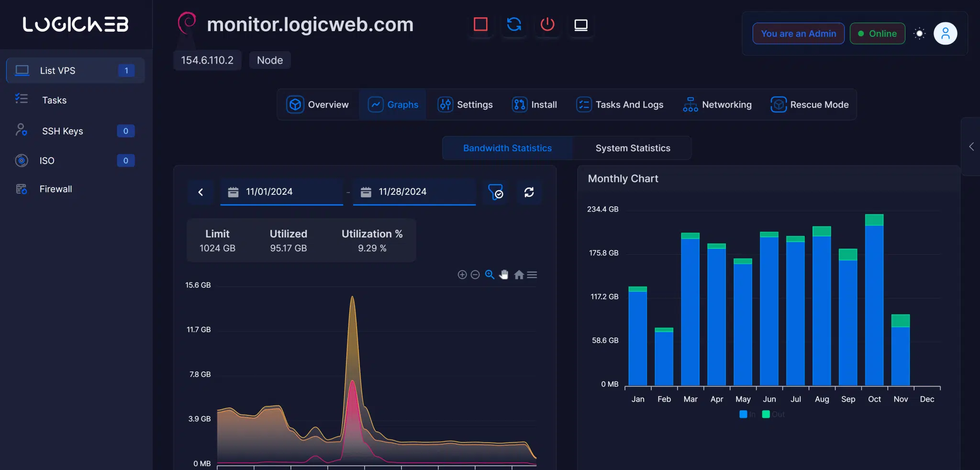Switch to the Overview tab
The height and width of the screenshot is (470, 980).
point(318,104)
